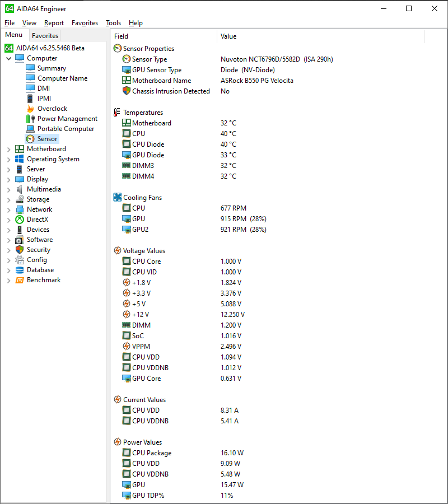
Task: Open the File menu
Action: (10, 23)
